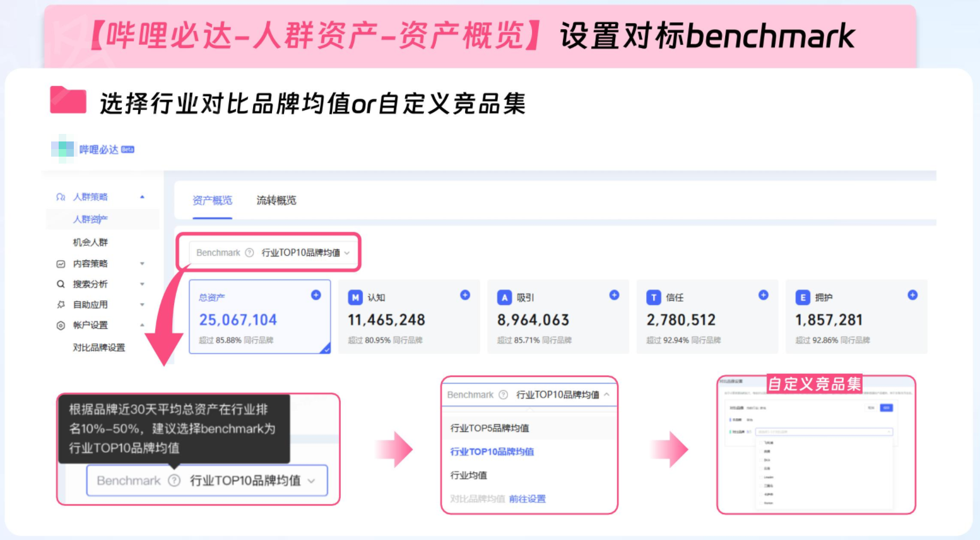The image size is (980, 540).
Task: Click the help icon in open Benchmark dropdown
Action: 503,395
